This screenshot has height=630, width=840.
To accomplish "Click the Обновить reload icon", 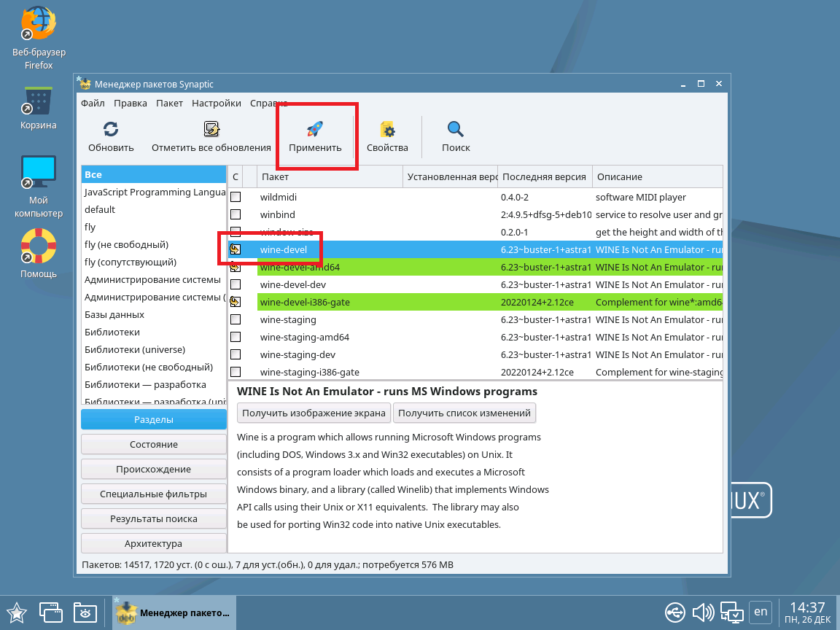I will (111, 129).
